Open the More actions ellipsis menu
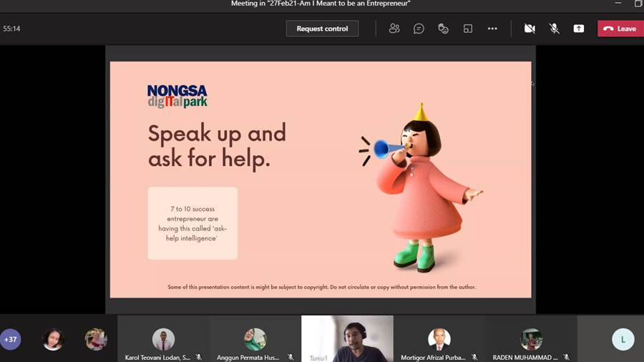Viewport: 644px width, 362px height. pyautogui.click(x=492, y=29)
